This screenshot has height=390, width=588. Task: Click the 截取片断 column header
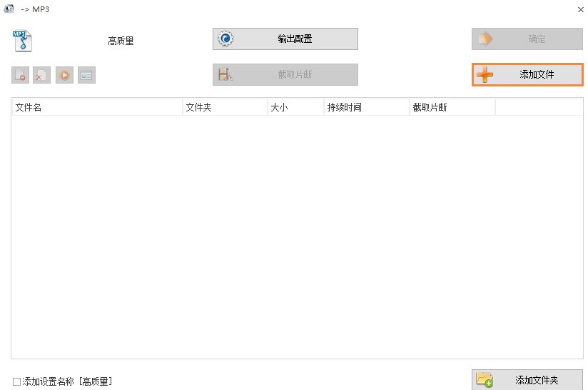point(452,107)
